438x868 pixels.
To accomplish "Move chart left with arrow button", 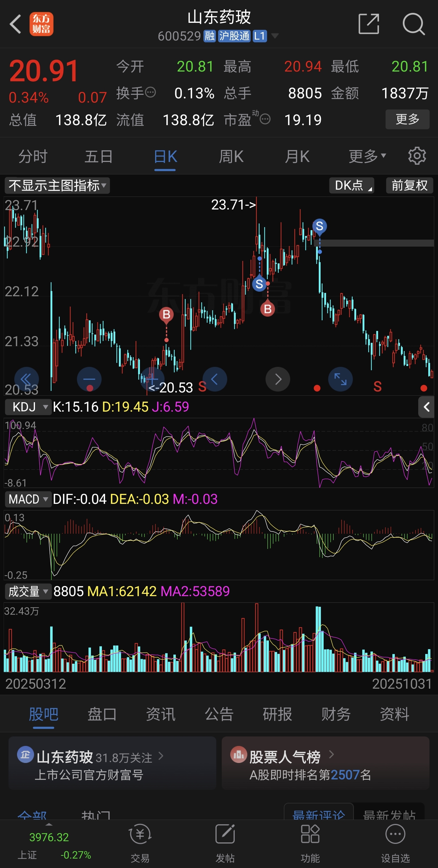I will pyautogui.click(x=215, y=379).
